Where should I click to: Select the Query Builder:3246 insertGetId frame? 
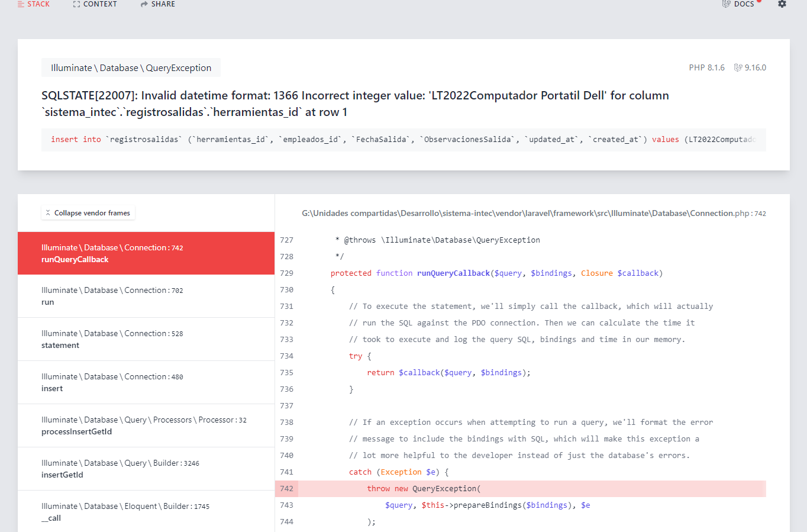pos(146,469)
